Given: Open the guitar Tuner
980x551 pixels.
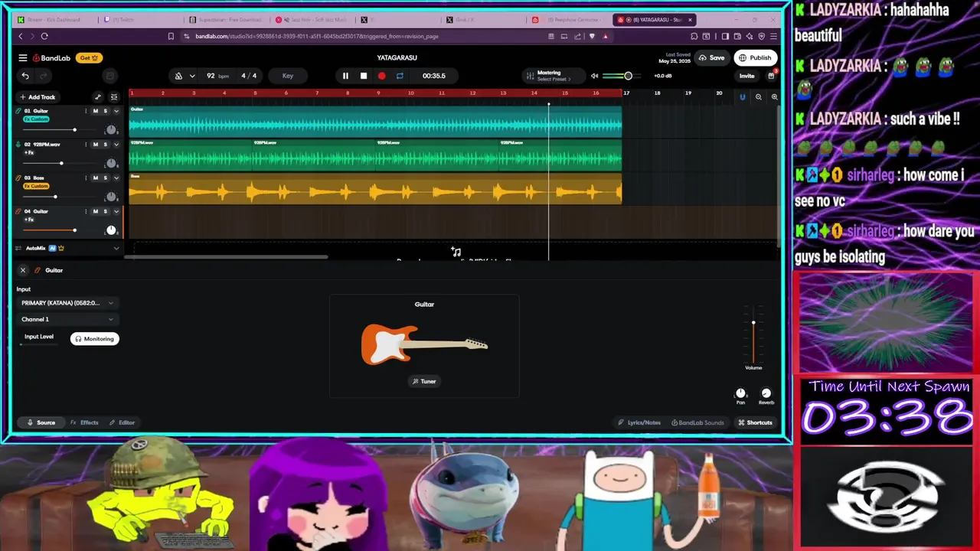Looking at the screenshot, I should click(x=424, y=381).
